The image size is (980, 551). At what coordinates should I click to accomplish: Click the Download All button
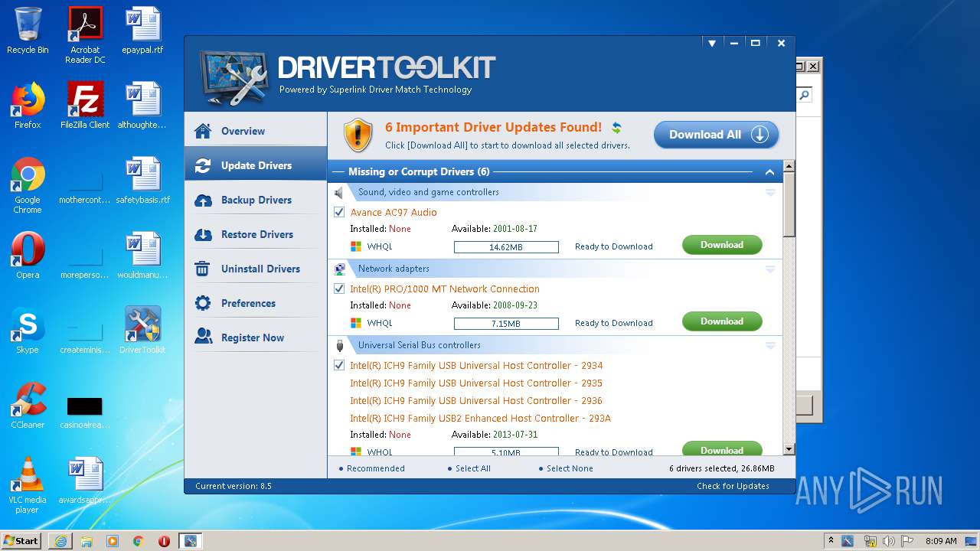(x=716, y=135)
